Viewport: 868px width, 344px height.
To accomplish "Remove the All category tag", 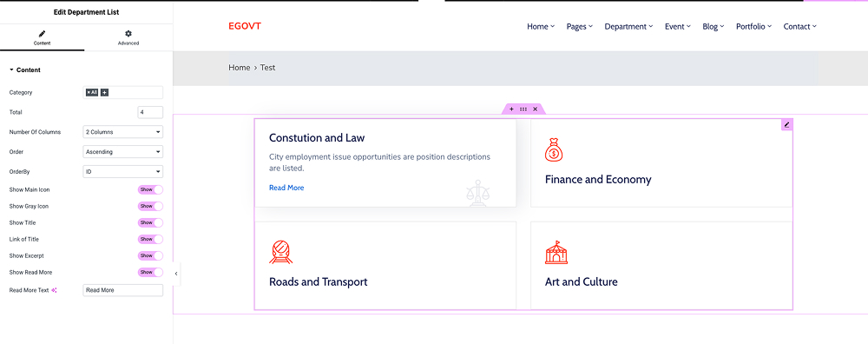I will click(x=89, y=92).
